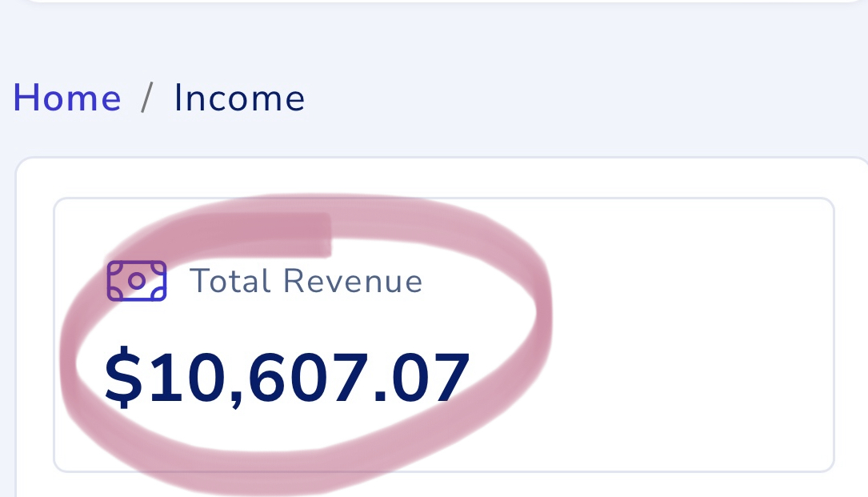Viewport: 868px width, 497px height.
Task: Click the Home breadcrumb link
Action: click(x=67, y=98)
